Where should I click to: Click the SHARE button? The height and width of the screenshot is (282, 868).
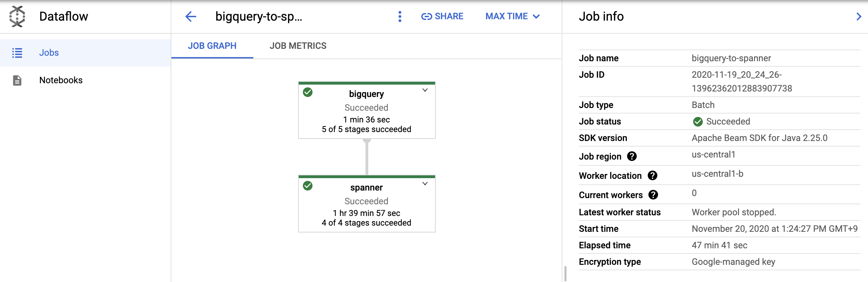pos(442,16)
